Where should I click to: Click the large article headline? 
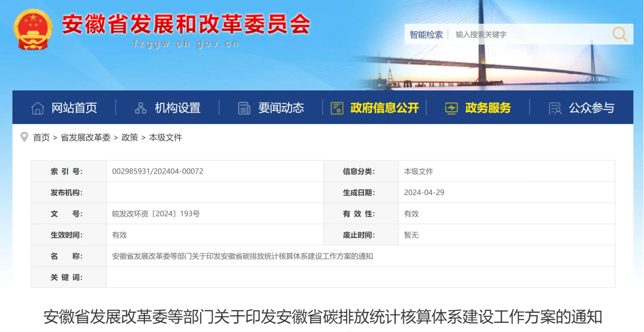pyautogui.click(x=323, y=317)
